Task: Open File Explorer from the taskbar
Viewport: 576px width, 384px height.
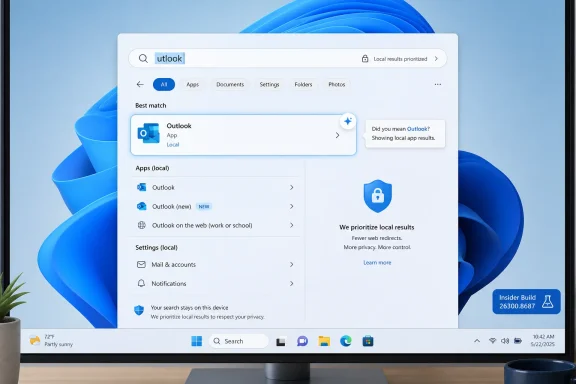Action: (x=324, y=341)
